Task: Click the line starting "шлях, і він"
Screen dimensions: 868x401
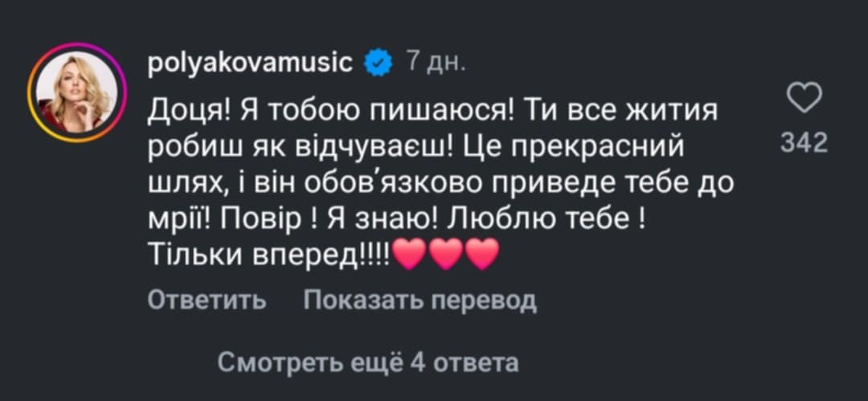Action: [442, 184]
